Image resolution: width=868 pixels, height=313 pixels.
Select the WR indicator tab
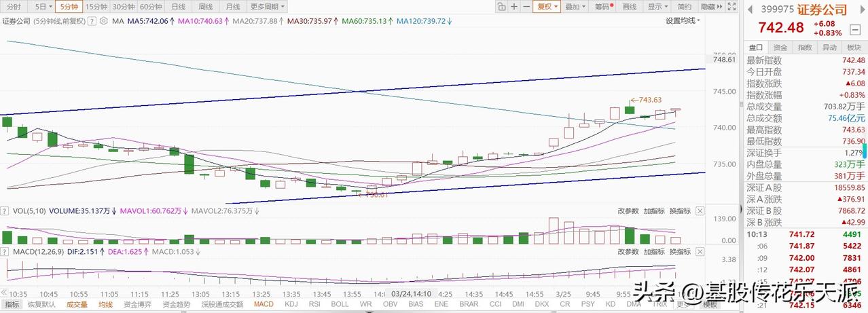(365, 304)
